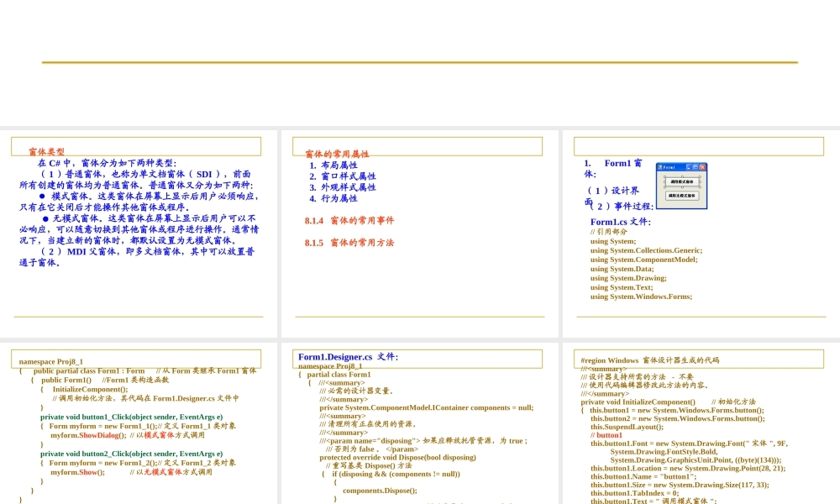Click the paragraph starting ( 2 ) MDI 父窗体
The width and height of the screenshot is (840, 504).
(x=137, y=256)
